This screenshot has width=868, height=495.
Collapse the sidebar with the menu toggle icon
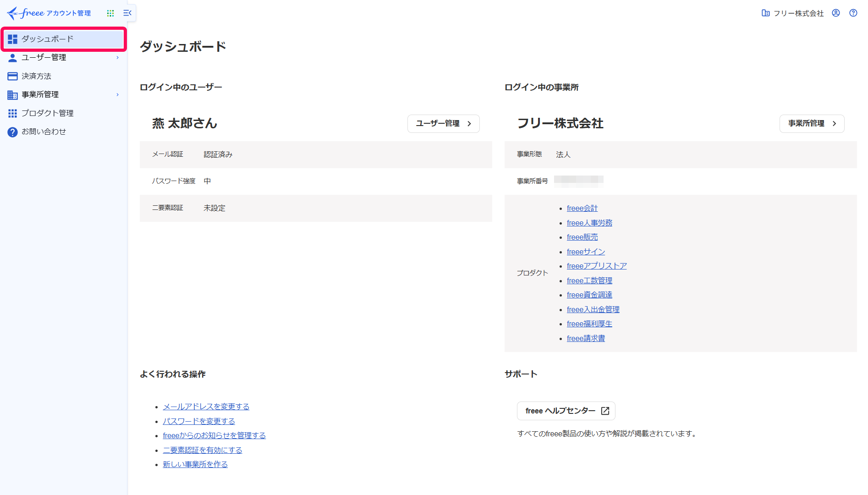(127, 13)
